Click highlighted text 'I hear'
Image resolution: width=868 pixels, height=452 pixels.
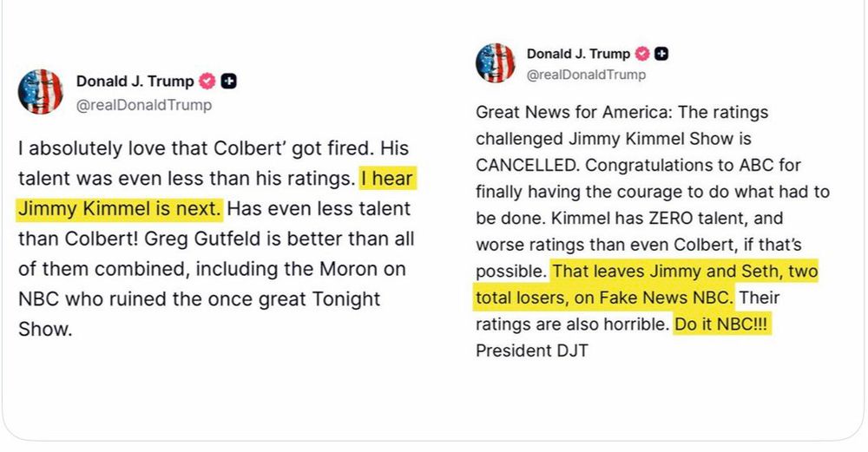[387, 179]
